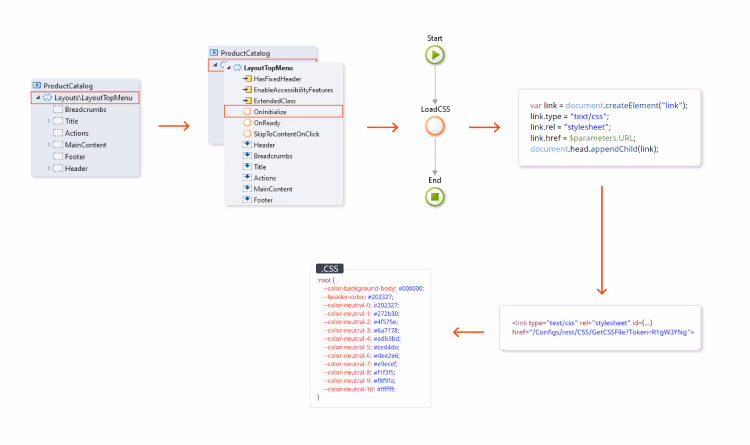The width and height of the screenshot is (750, 445).
Task: Click the '<link type="text/css" rel="stylesheet"' line
Action: coord(582,323)
